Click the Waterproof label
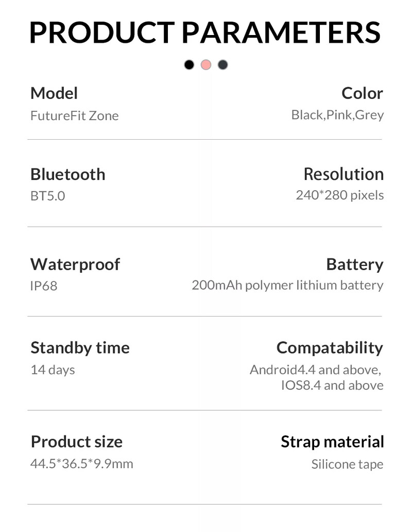Screen dimensions: 412x532 tap(75, 264)
